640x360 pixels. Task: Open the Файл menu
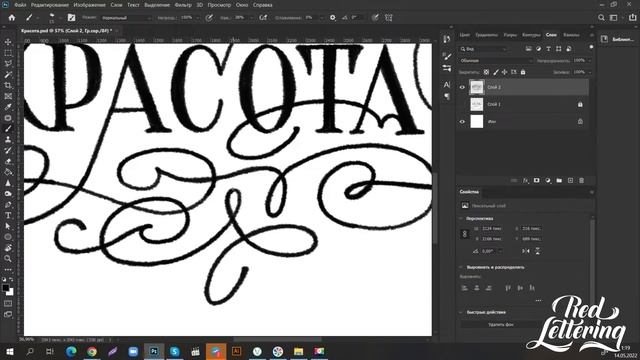(20, 5)
